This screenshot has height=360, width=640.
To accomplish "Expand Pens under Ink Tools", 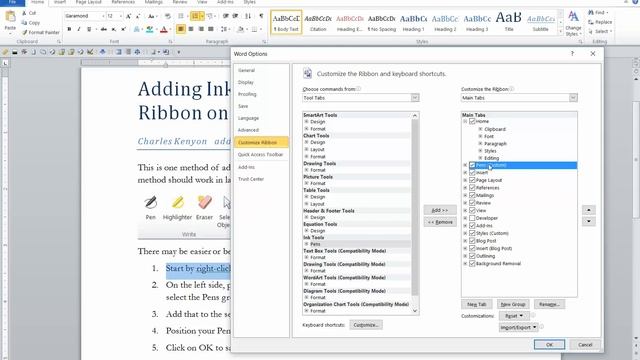I will coord(306,244).
